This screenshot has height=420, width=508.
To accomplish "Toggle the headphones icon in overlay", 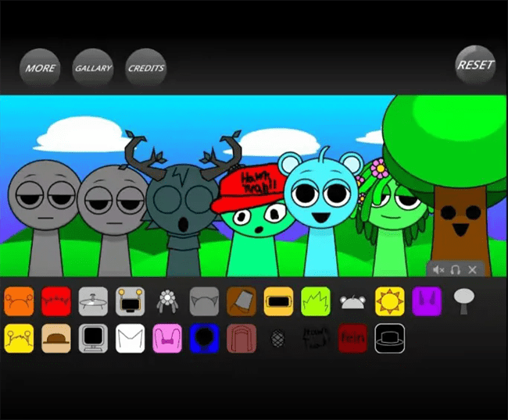I will point(455,269).
